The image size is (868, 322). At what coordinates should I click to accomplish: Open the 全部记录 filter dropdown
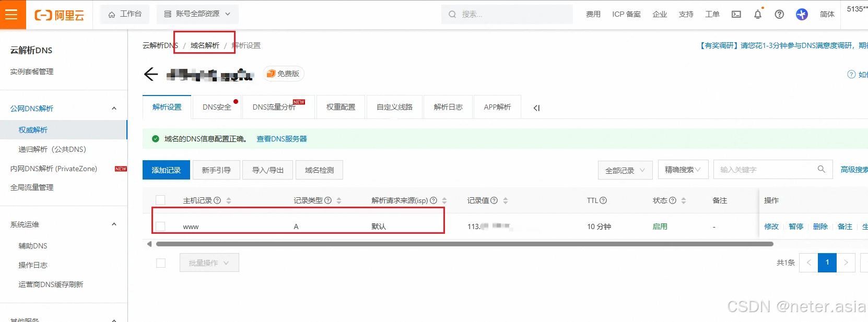coord(625,170)
